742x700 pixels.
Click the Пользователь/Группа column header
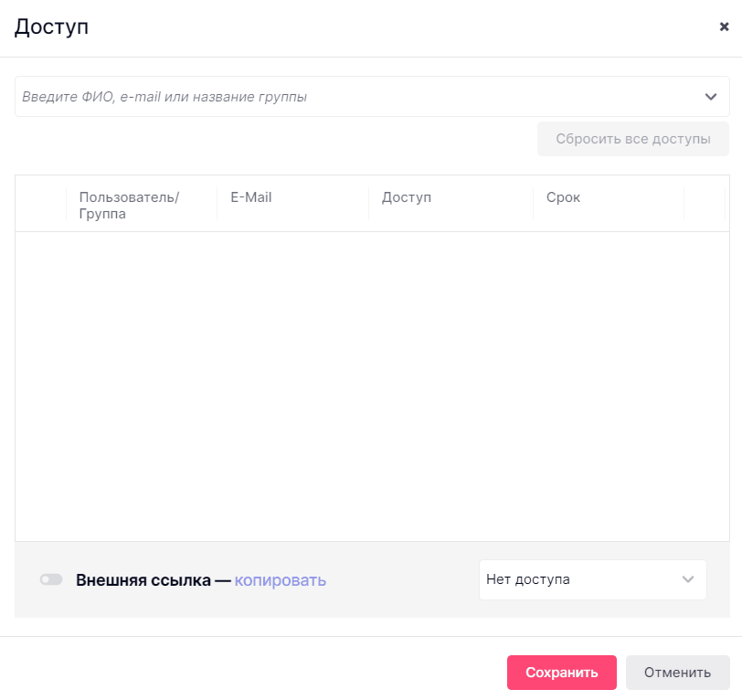(130, 206)
